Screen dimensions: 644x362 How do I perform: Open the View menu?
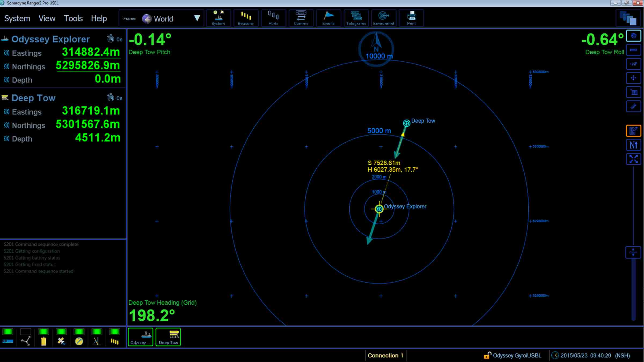pos(47,18)
